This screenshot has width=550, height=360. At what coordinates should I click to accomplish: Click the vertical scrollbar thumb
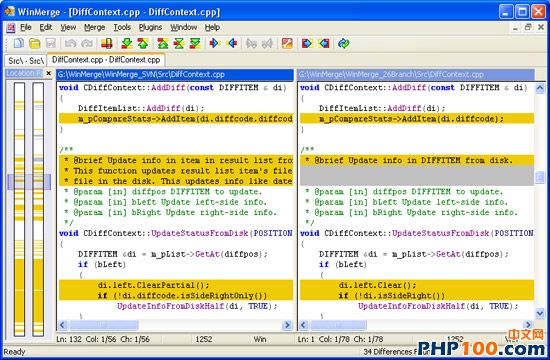tap(540, 177)
